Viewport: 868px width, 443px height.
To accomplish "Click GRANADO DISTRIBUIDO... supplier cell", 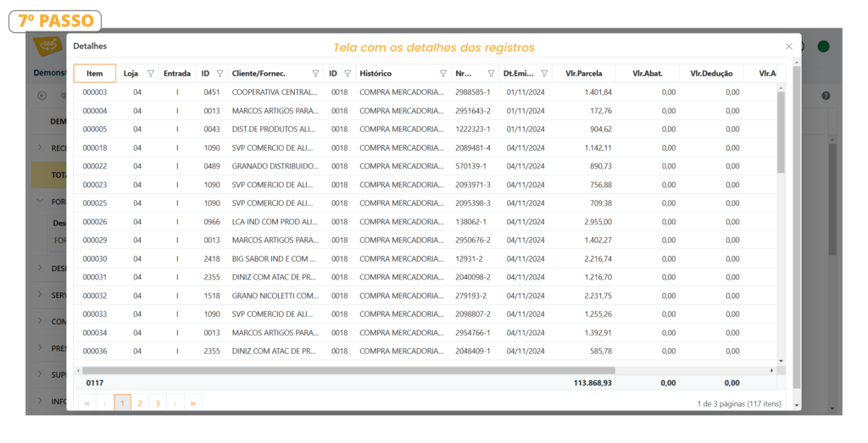I will (x=275, y=166).
